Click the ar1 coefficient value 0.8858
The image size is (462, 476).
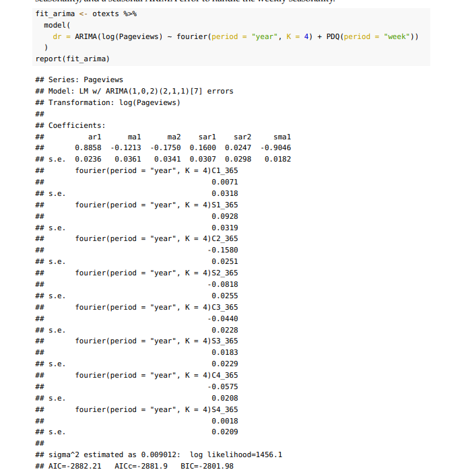[88, 148]
